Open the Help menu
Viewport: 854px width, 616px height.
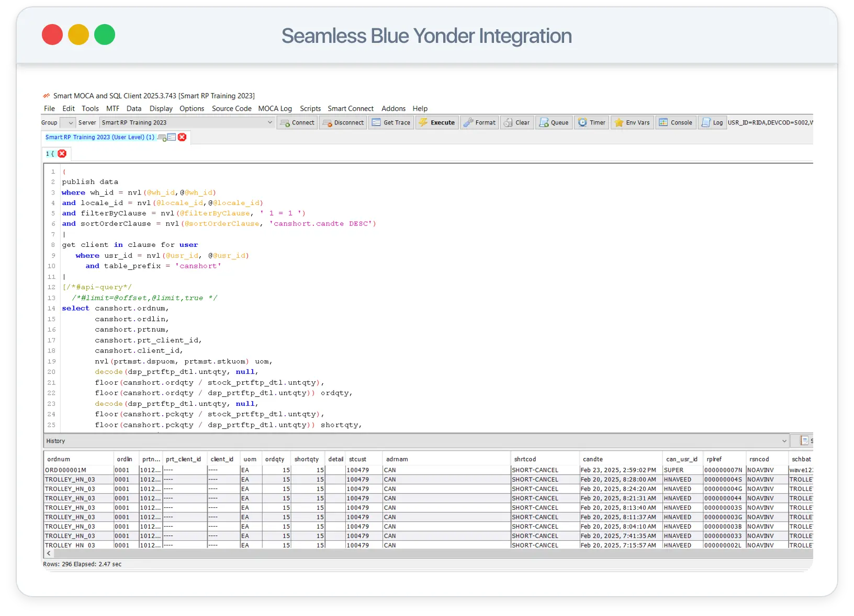[420, 109]
